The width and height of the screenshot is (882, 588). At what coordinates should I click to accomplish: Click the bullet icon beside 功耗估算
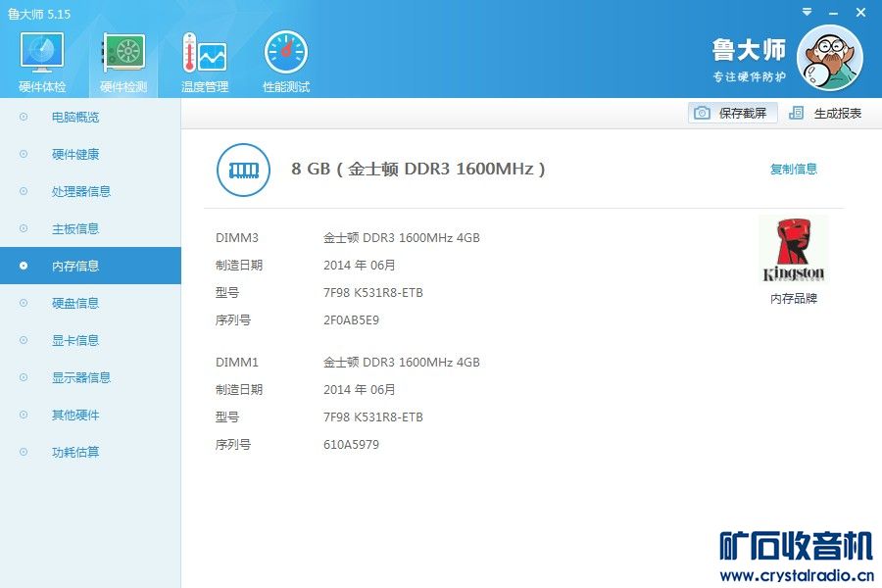click(24, 452)
